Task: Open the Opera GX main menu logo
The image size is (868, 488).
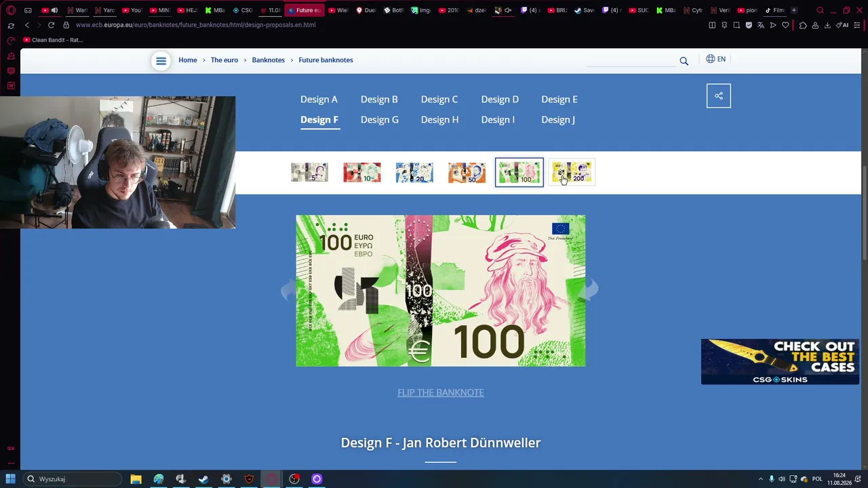Action: 11,10
